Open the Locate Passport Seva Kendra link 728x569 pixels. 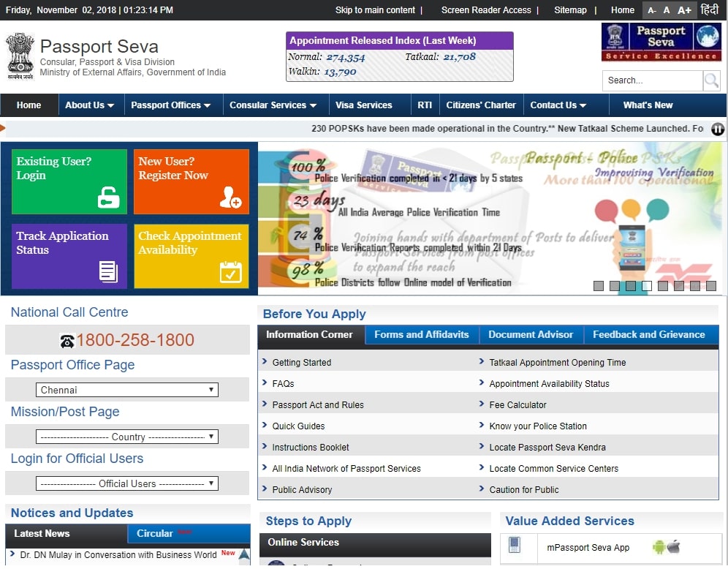[x=547, y=448]
